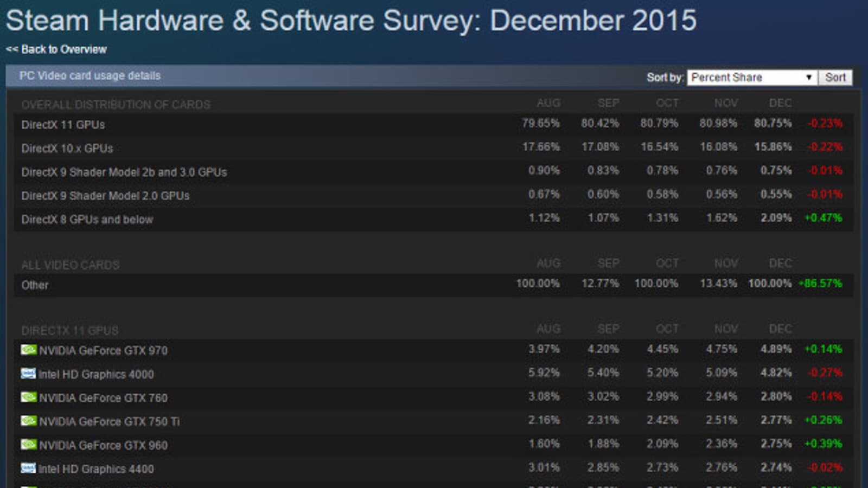Image resolution: width=868 pixels, height=488 pixels.
Task: Click GTX 960 August value 1.60%
Action: (544, 444)
